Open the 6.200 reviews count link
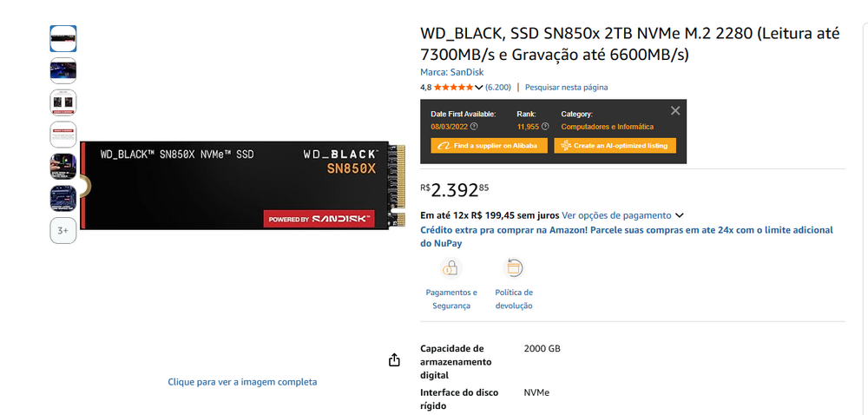The height and width of the screenshot is (415, 868). [x=497, y=88]
